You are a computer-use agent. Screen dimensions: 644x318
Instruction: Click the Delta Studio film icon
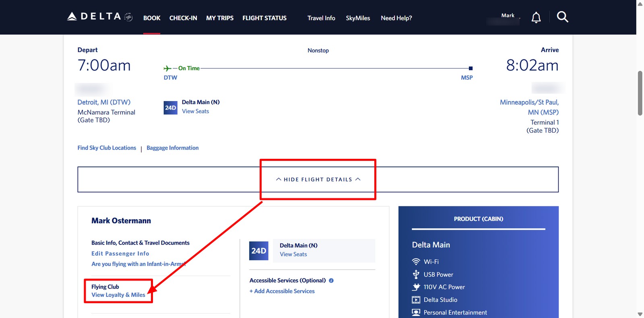pyautogui.click(x=416, y=300)
